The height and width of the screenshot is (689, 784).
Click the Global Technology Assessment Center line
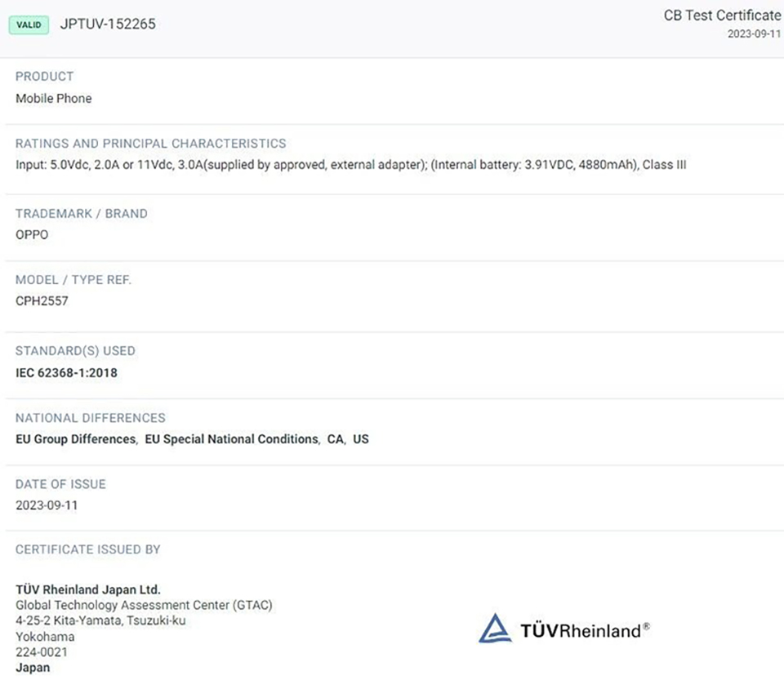(x=144, y=605)
